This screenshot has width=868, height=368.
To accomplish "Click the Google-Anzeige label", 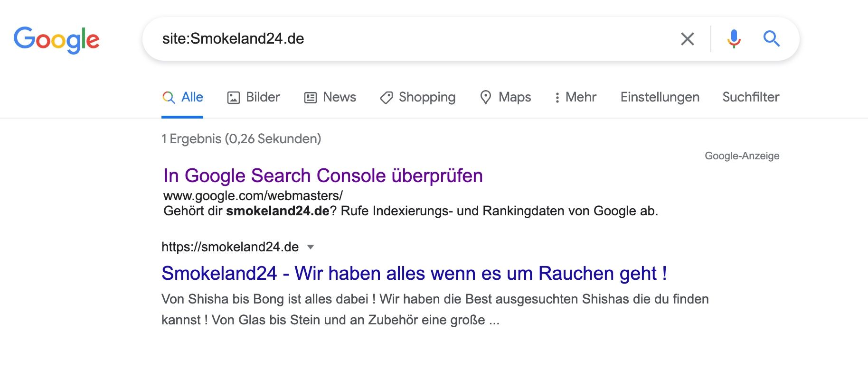I will [742, 156].
